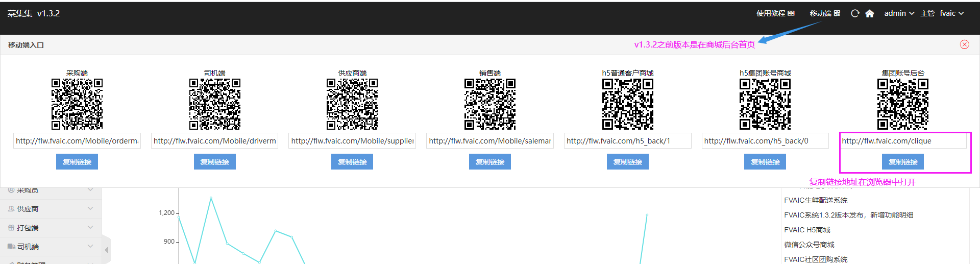Click the refresh icon in top bar

pyautogui.click(x=855, y=13)
